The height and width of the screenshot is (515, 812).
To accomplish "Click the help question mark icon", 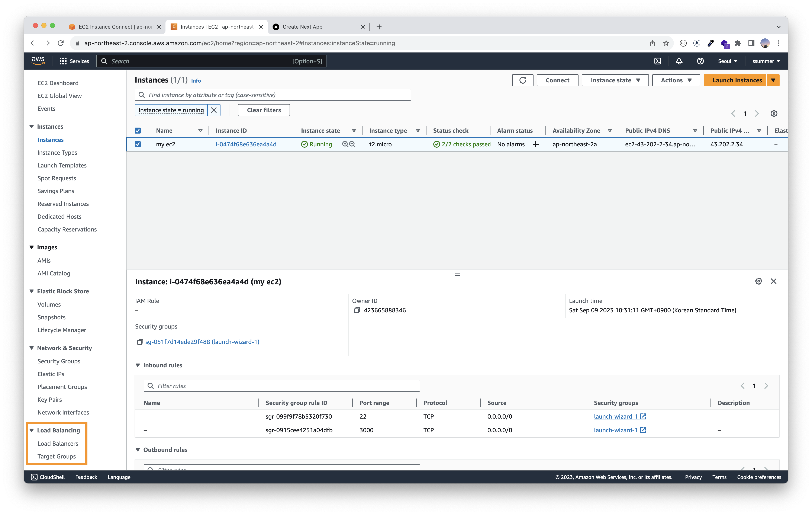I will point(700,61).
